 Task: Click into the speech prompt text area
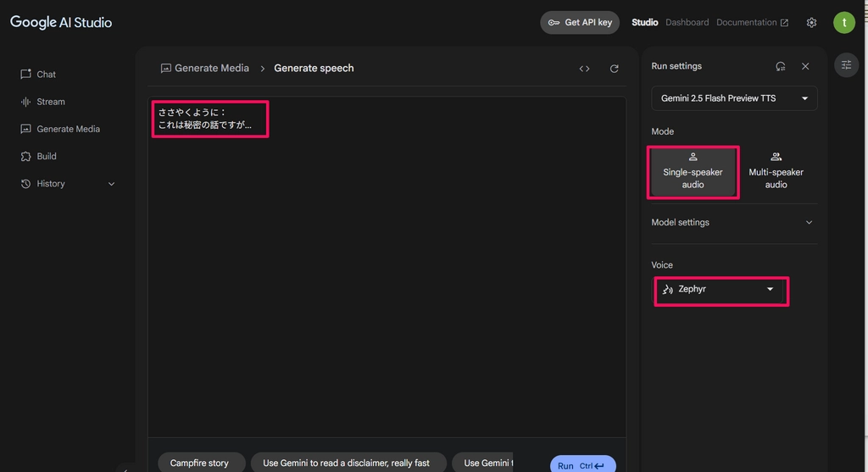(387, 267)
